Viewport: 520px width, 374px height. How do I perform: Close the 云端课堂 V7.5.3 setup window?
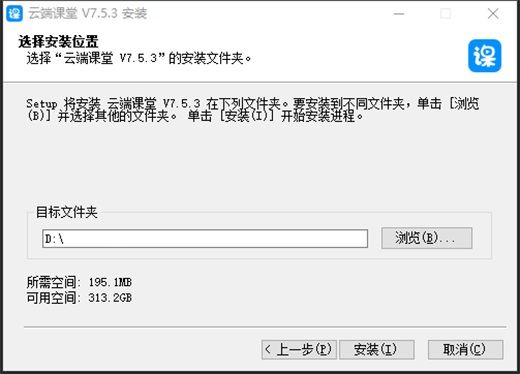coord(493,14)
